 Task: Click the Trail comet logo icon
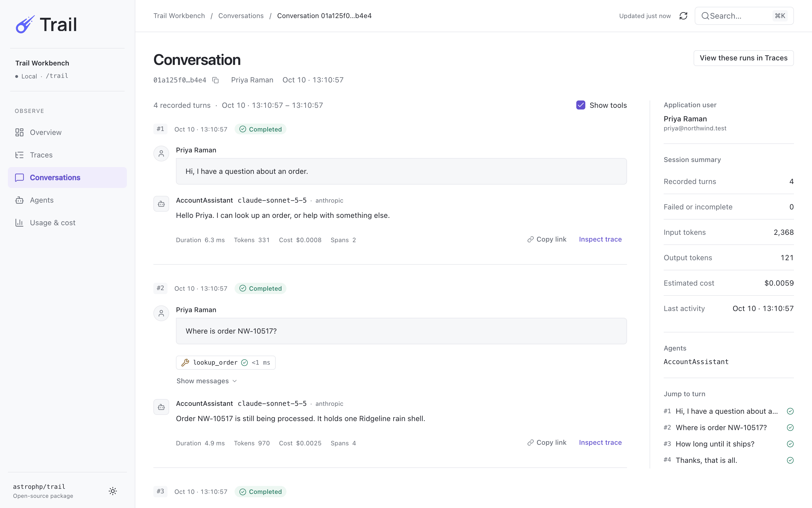point(25,24)
